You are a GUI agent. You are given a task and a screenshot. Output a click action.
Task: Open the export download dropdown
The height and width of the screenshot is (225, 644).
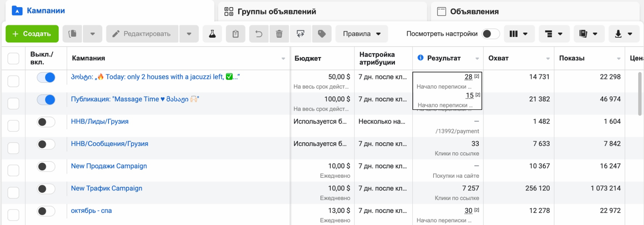[624, 34]
